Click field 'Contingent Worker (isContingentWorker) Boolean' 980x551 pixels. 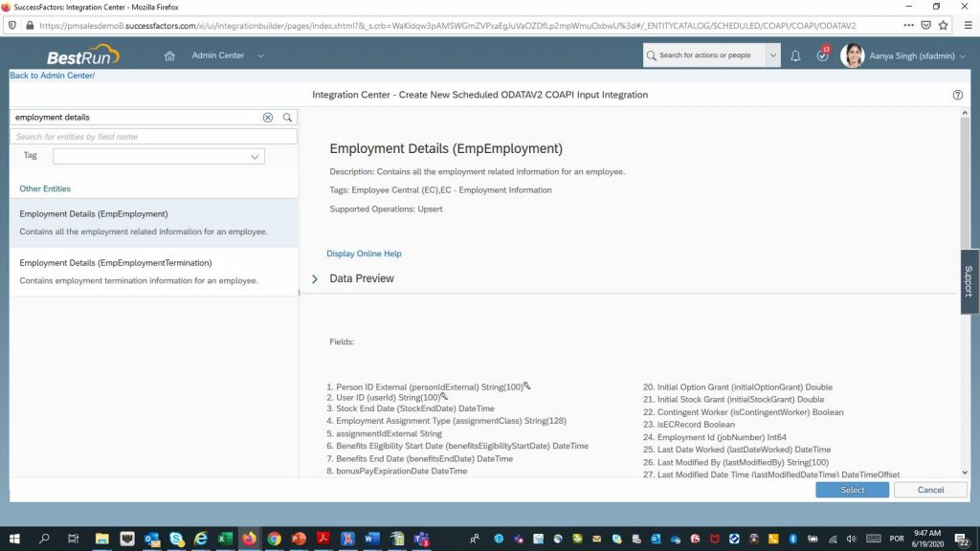click(750, 412)
